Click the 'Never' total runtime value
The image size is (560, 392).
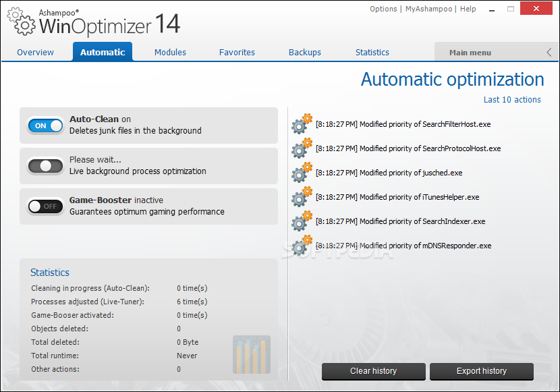(x=187, y=356)
